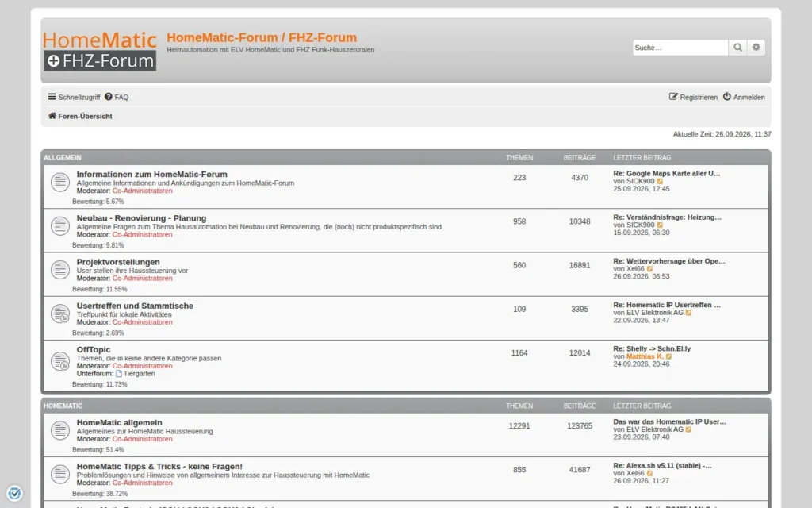Open Usertreffen und Stammtische forum

[135, 306]
